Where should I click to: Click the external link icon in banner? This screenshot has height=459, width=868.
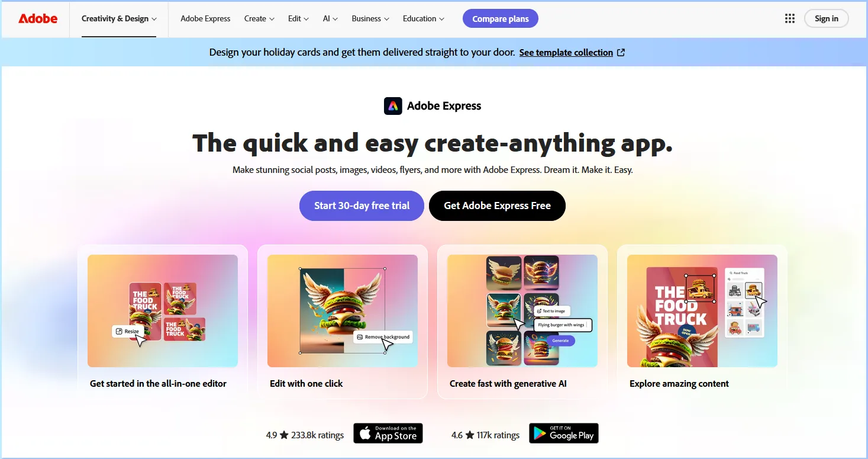point(621,52)
